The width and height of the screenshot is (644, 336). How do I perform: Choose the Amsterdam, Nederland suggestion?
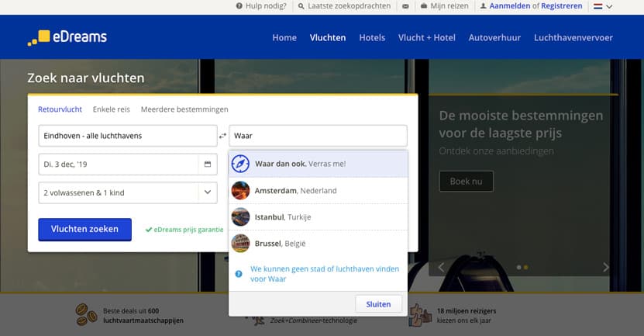click(x=319, y=190)
